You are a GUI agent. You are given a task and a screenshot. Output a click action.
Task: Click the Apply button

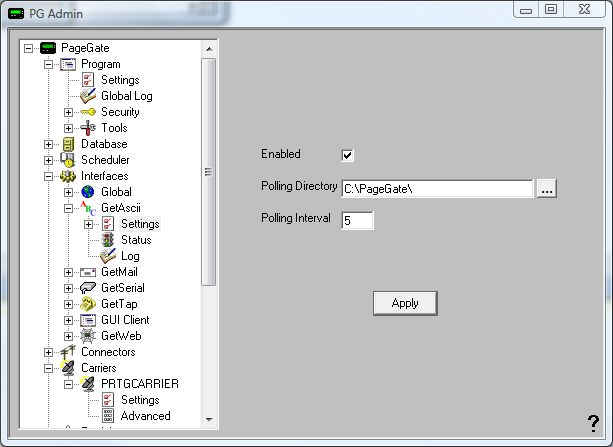tap(405, 303)
